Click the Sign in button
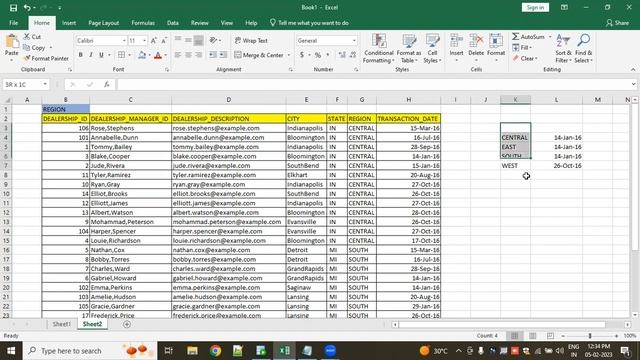Screen dimensions: 640x360 [x=535, y=7]
